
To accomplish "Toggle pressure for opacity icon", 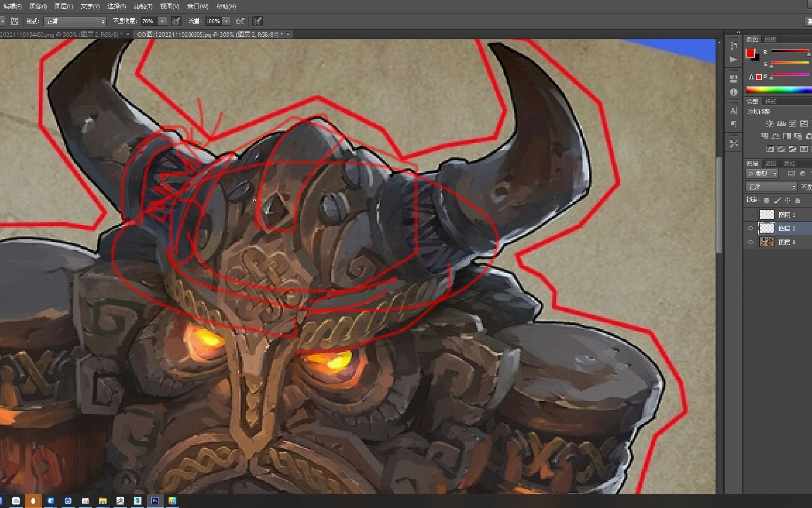I will pos(176,21).
